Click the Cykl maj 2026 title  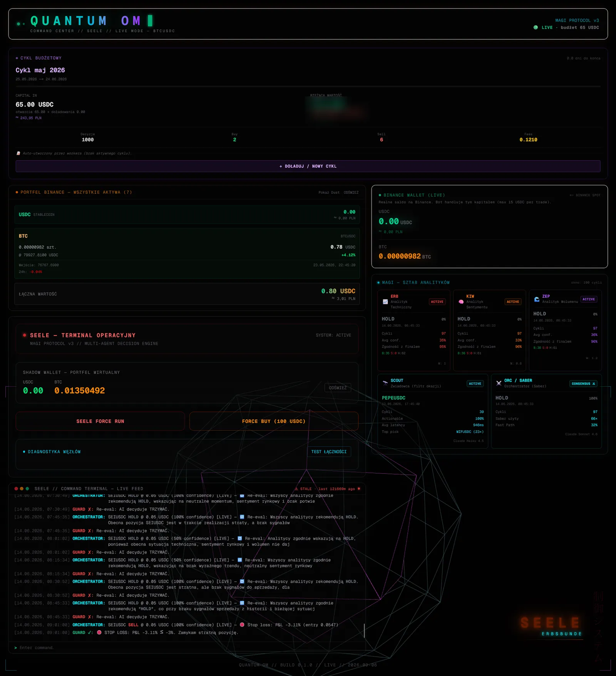[x=40, y=70]
